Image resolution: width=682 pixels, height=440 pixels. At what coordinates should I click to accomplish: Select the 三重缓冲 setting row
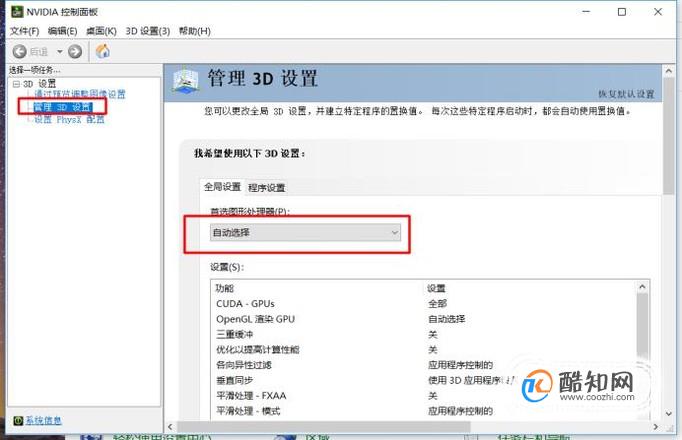tap(424, 334)
